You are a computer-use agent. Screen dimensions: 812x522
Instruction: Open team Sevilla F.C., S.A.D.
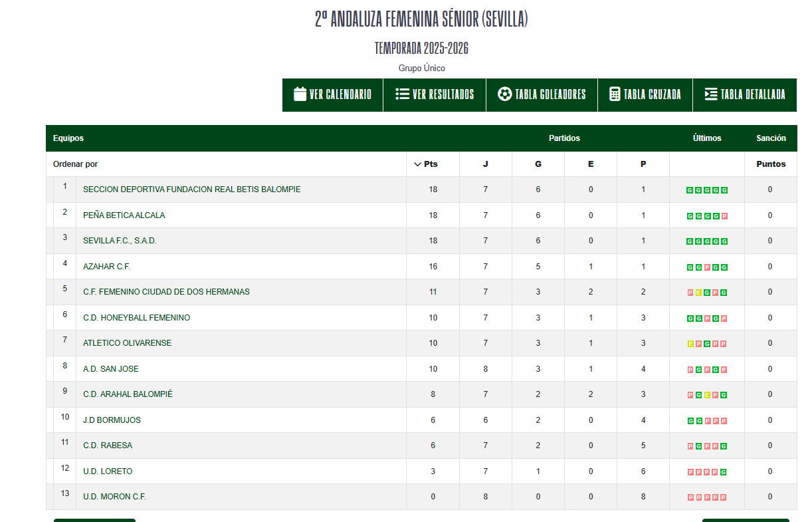(x=120, y=241)
